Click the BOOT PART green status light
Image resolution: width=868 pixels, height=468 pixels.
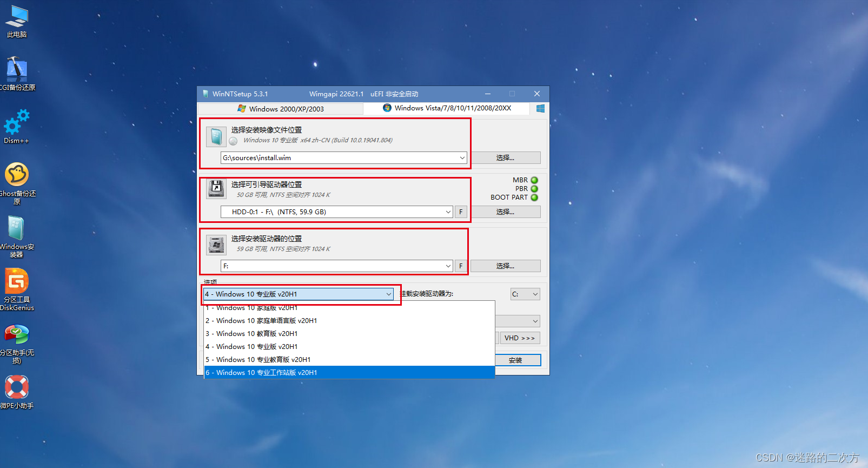pos(534,197)
